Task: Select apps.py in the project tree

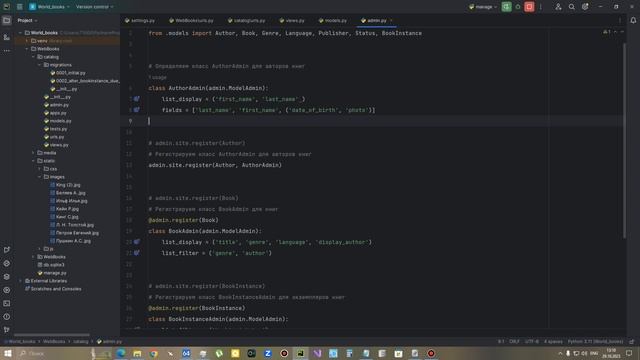Action: click(55, 113)
